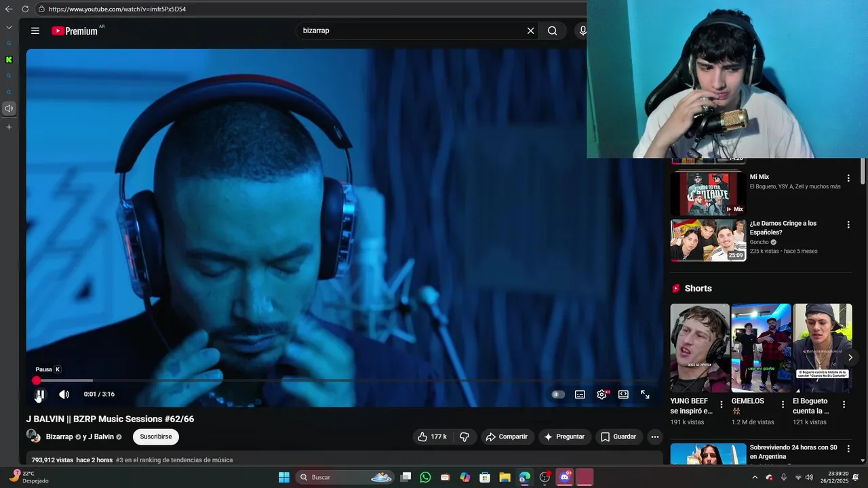Open options for the GEMELOS short
The image size is (868, 488).
(783, 404)
